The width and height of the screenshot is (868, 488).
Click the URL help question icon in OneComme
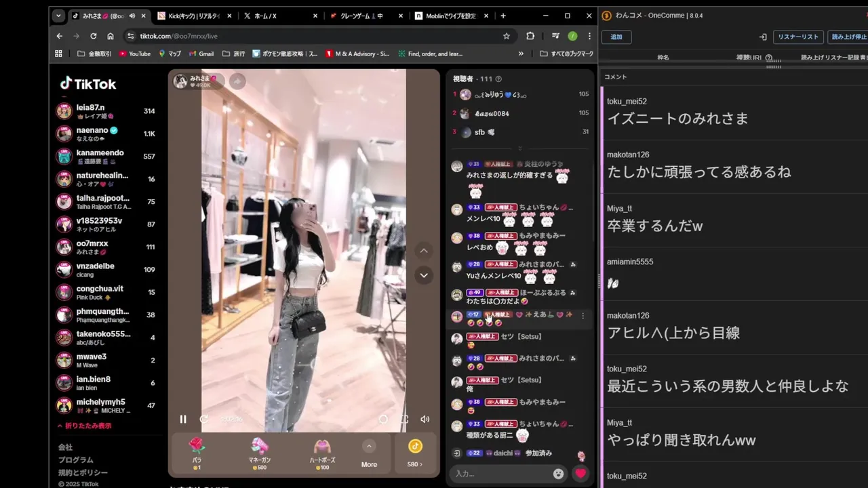pos(769,58)
